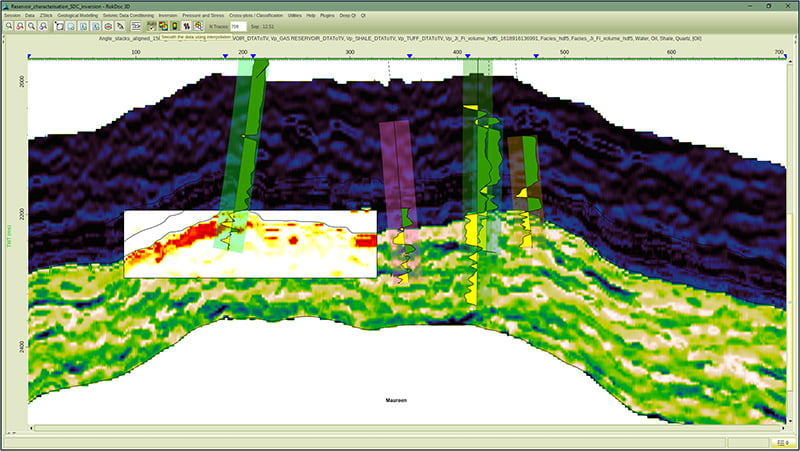The height and width of the screenshot is (451, 800).
Task: Open the Session menu
Action: click(x=12, y=16)
